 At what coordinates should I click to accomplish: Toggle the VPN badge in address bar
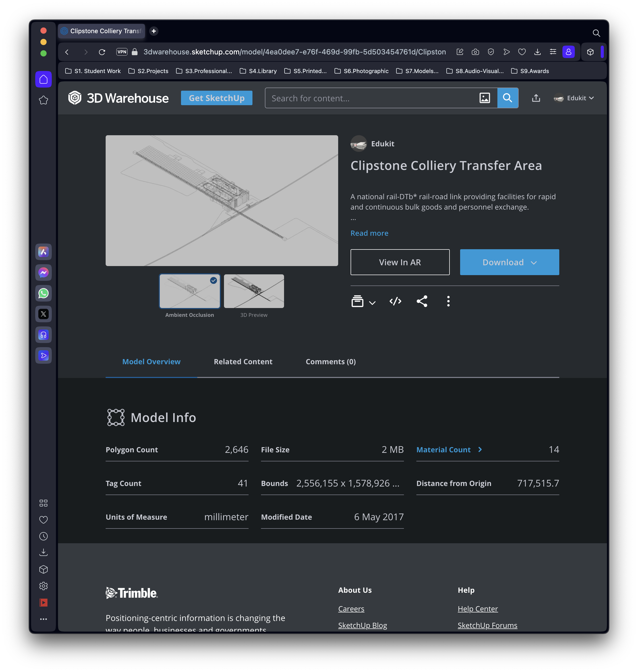click(x=122, y=52)
